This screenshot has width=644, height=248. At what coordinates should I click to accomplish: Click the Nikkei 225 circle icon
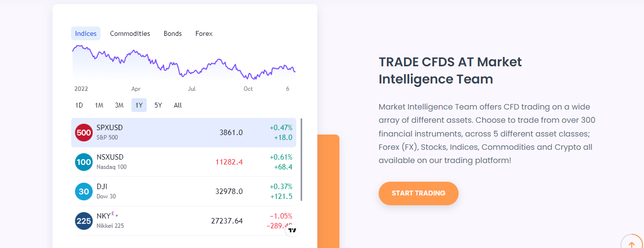(x=84, y=221)
